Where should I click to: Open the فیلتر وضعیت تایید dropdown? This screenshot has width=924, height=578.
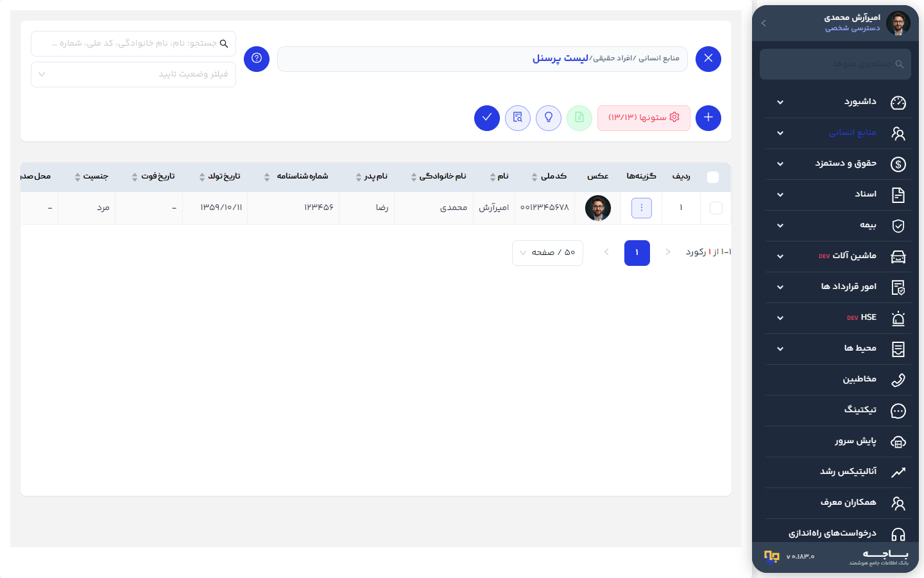click(133, 74)
